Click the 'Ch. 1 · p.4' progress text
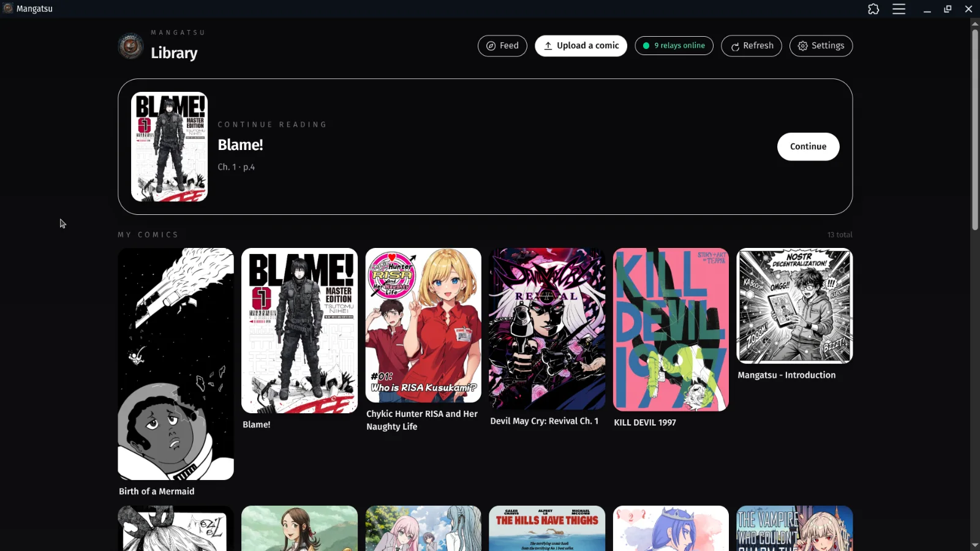This screenshot has width=980, height=551. [236, 167]
